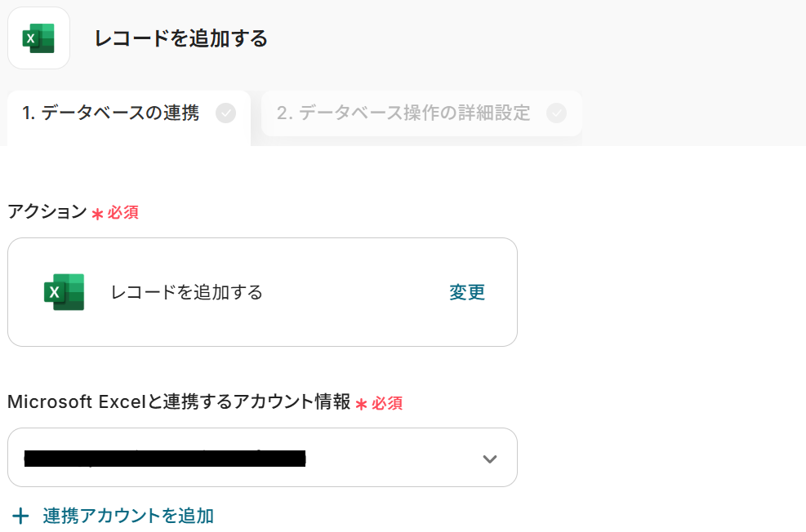
Task: Click the 必須 marker beside アカウント情報
Action: (x=387, y=403)
